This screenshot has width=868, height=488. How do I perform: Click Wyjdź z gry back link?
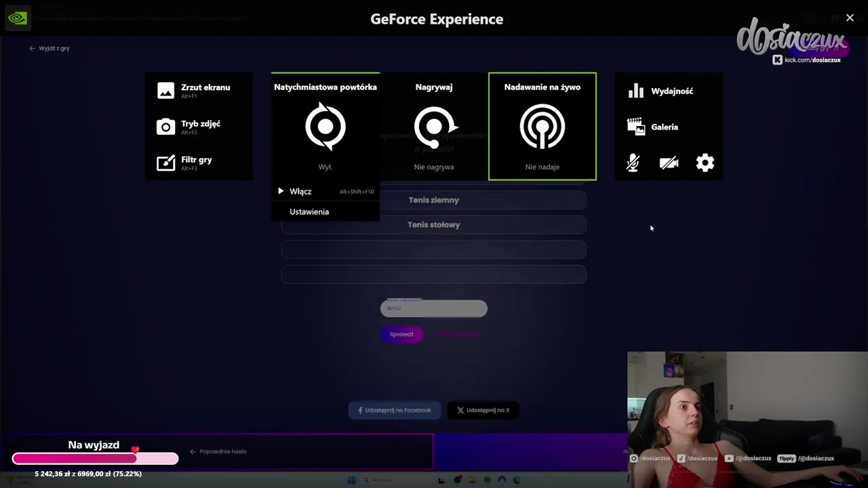50,48
